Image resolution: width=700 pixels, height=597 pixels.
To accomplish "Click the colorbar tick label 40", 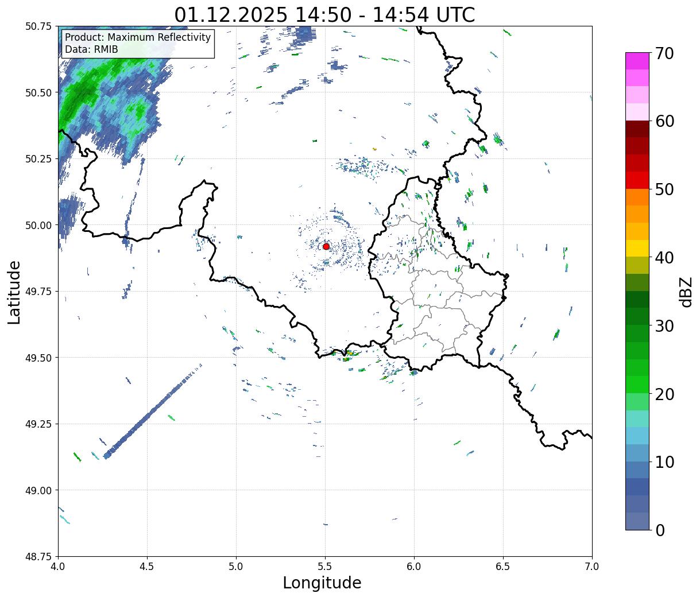I will point(664,257).
